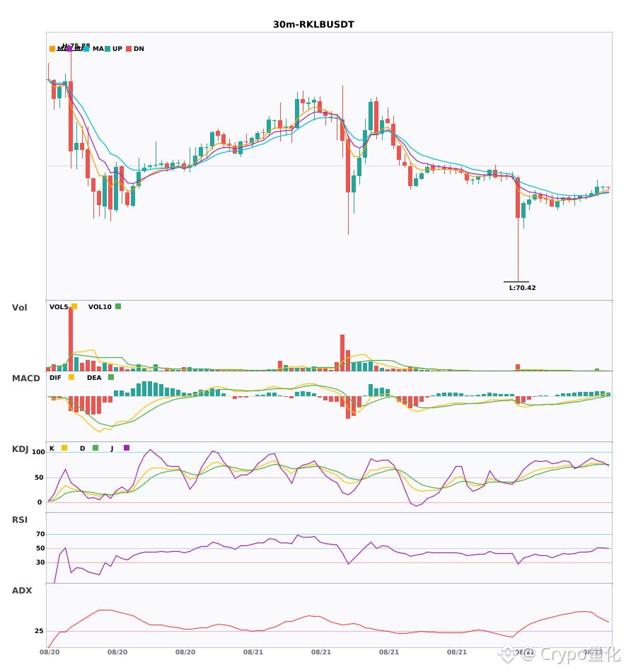Viewport: 626px width, 672px height.
Task: Click the DN legend label text
Action: [139, 49]
